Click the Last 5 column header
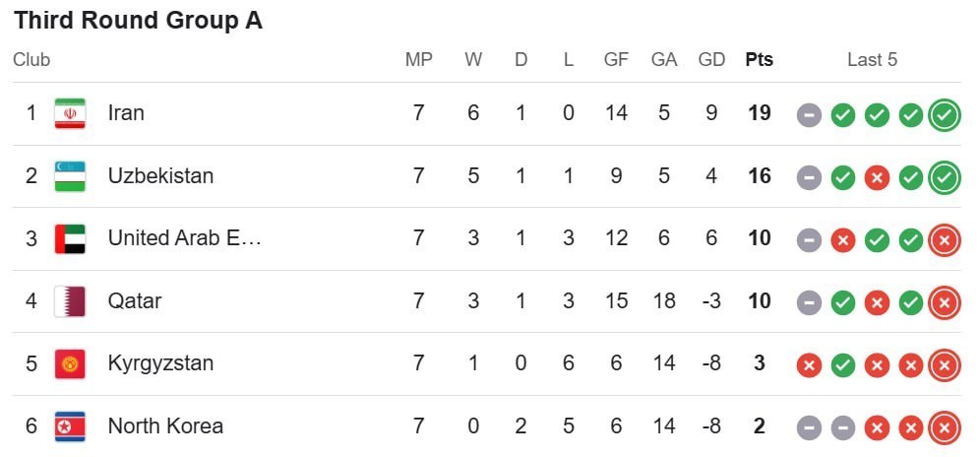Image resolution: width=980 pixels, height=457 pixels. click(872, 60)
